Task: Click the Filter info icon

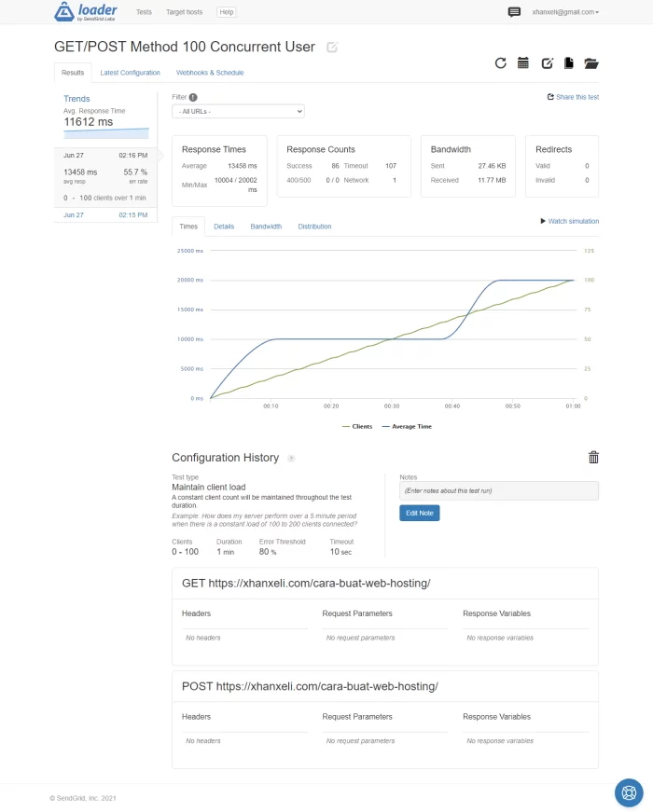Action: (193, 97)
